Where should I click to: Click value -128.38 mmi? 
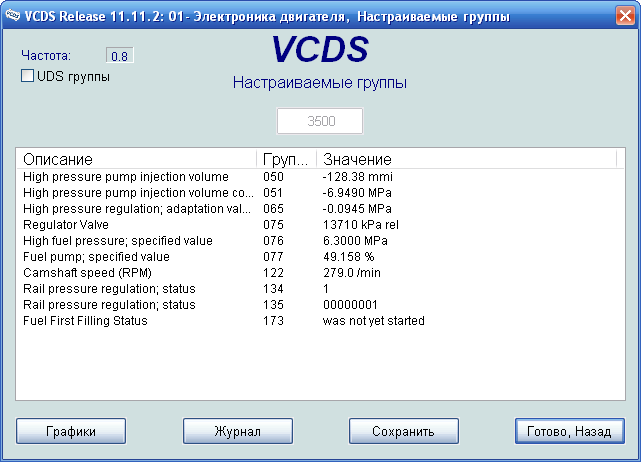pyautogui.click(x=358, y=177)
